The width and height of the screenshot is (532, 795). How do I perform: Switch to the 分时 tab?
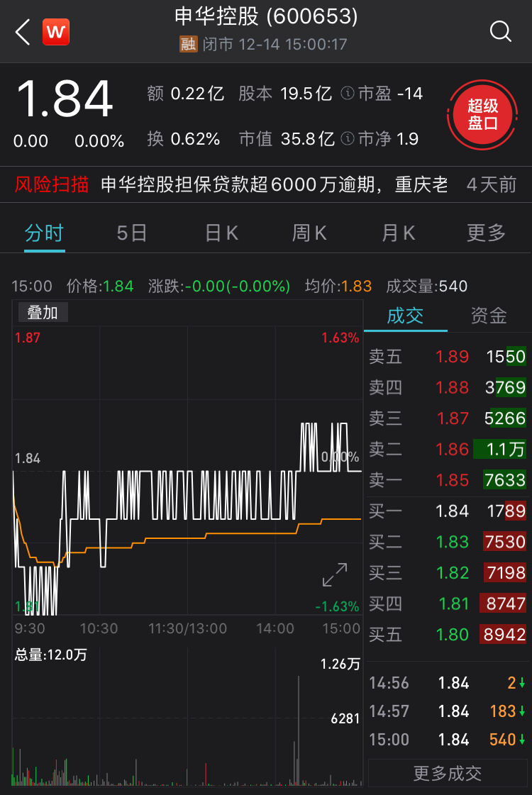coord(44,233)
